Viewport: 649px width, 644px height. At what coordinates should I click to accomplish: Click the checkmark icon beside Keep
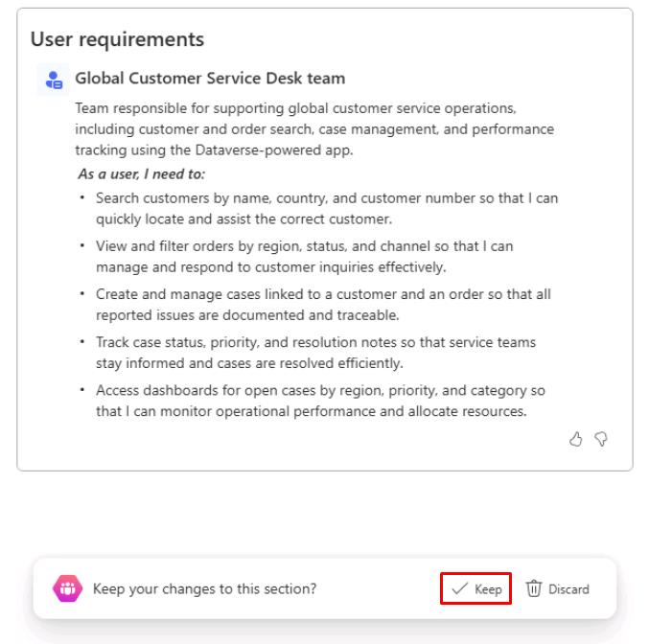[459, 588]
